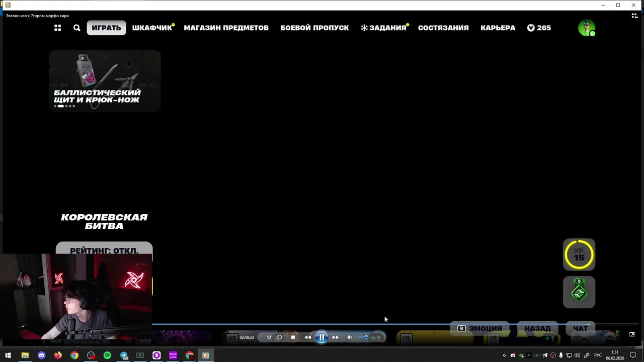Image resolution: width=644 pixels, height=362 pixels.
Task: Mute the media player volume
Action: click(x=350, y=337)
